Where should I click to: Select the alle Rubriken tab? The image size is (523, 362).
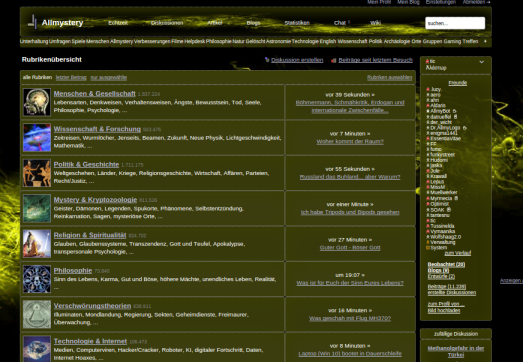click(37, 77)
